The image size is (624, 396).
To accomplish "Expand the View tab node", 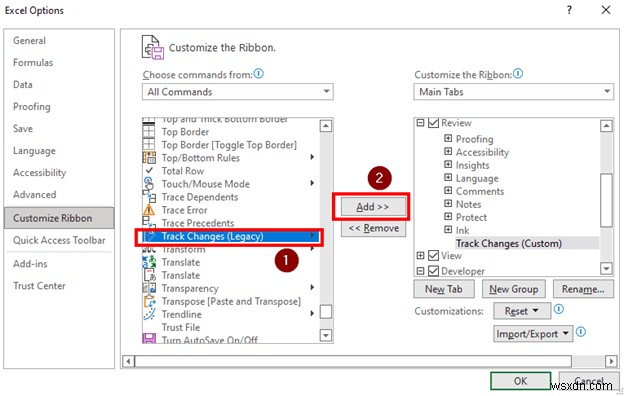I will (420, 255).
